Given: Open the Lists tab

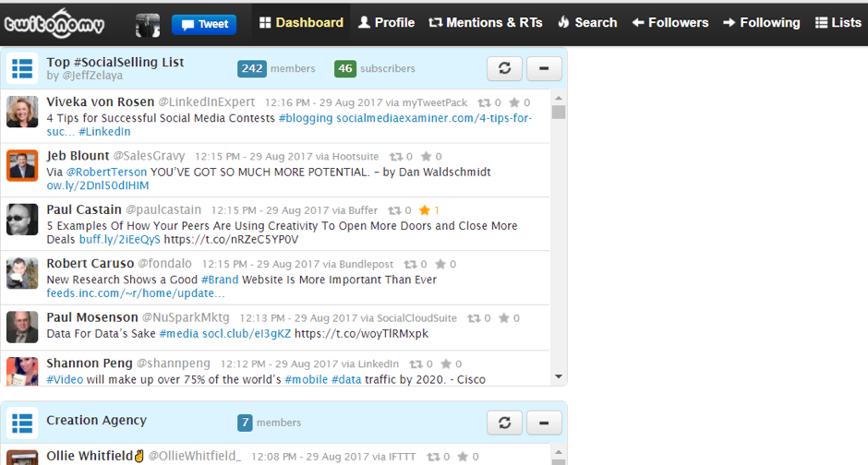Looking at the screenshot, I should pyautogui.click(x=838, y=23).
